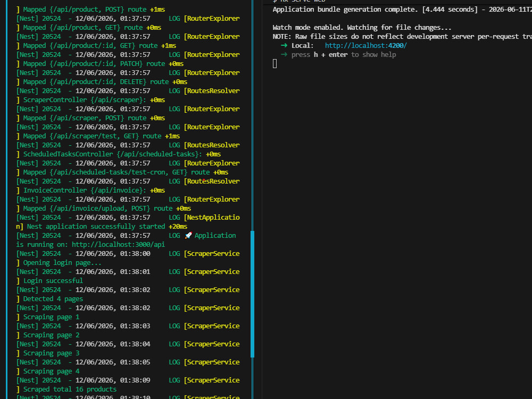Image resolution: width=532 pixels, height=399 pixels.
Task: Click 'Opening login page...' log message
Action: pos(62,263)
